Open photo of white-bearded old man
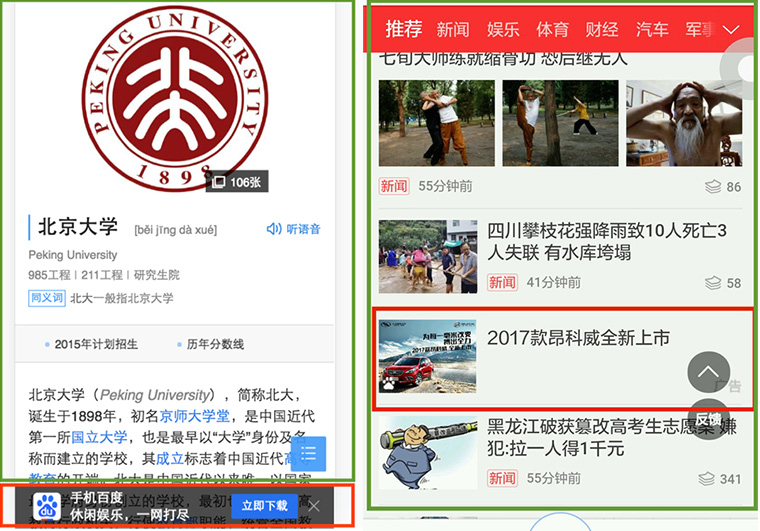The height and width of the screenshot is (531, 760). pyautogui.click(x=684, y=123)
